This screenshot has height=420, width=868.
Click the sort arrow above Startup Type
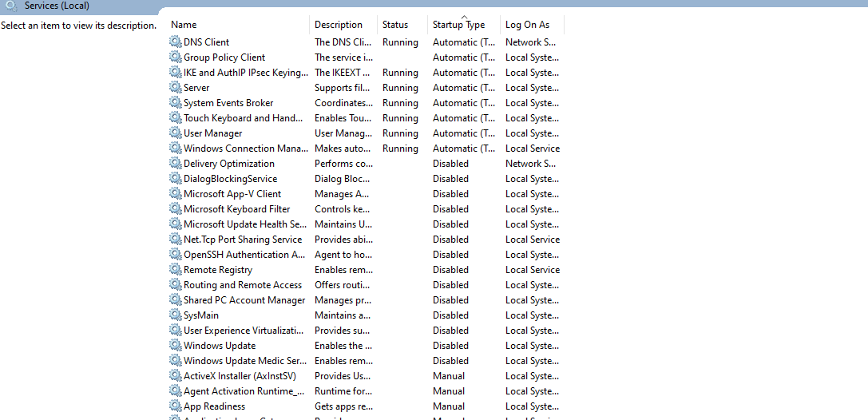[464, 17]
